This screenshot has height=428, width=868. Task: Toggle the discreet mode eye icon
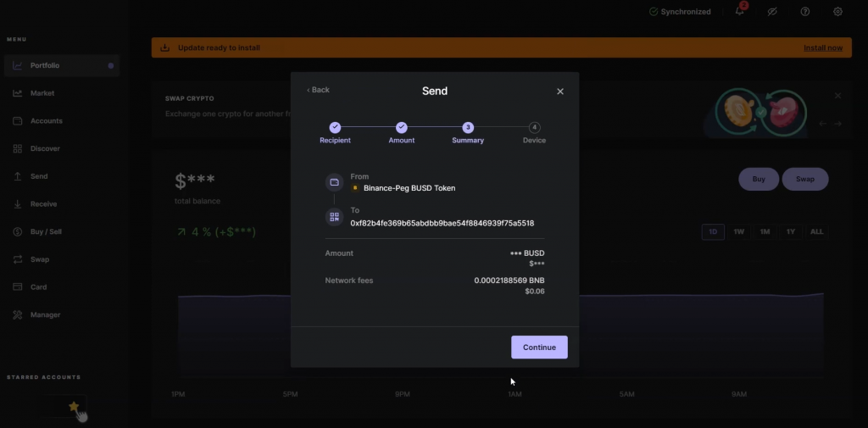click(772, 12)
